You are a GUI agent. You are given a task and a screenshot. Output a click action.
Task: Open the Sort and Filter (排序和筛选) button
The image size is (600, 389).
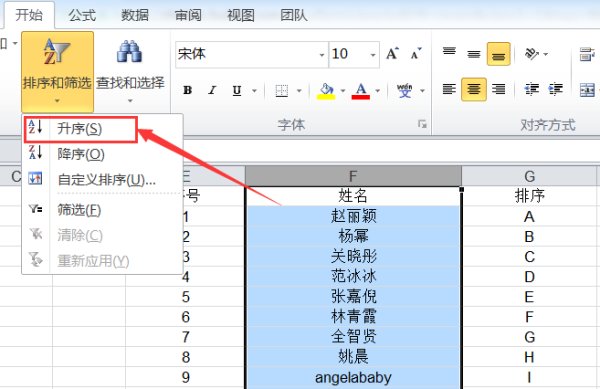pyautogui.click(x=57, y=72)
